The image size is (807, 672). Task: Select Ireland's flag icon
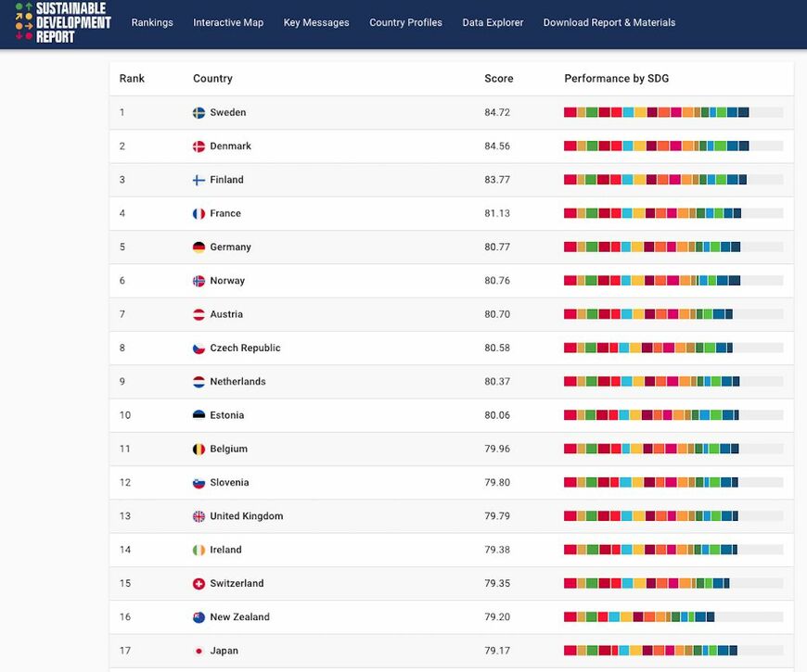(199, 549)
